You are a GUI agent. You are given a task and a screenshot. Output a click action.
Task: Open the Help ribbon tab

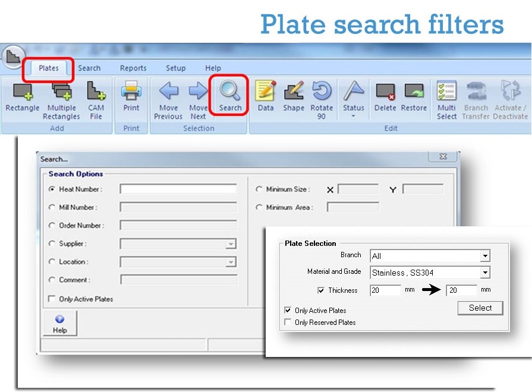[x=213, y=68]
